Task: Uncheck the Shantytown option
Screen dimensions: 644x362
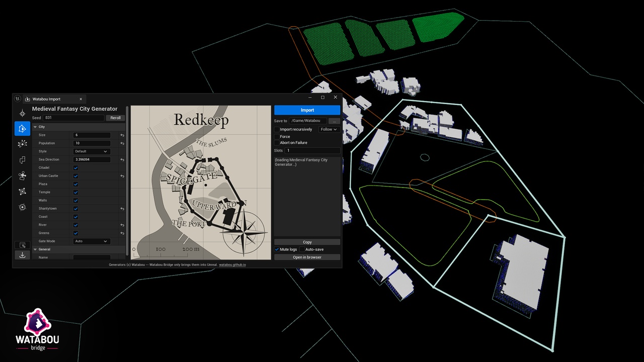Action: point(76,209)
